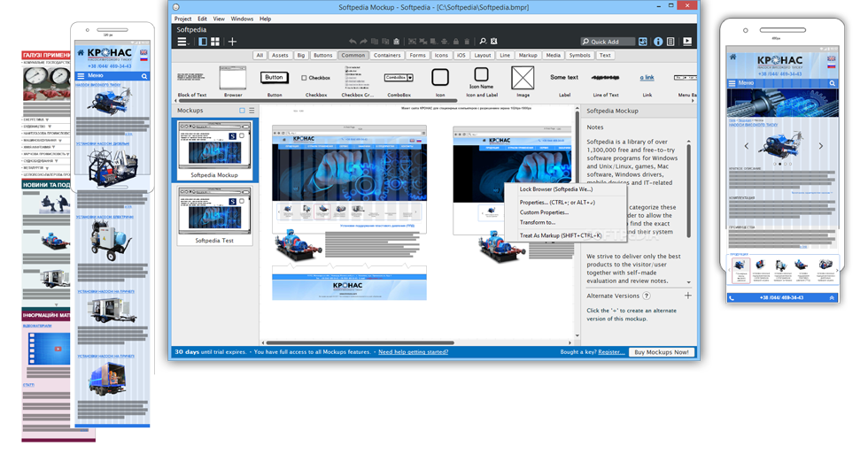Screen dimensions: 868x469
Task: Pick the Icon and Label control
Action: [x=482, y=81]
